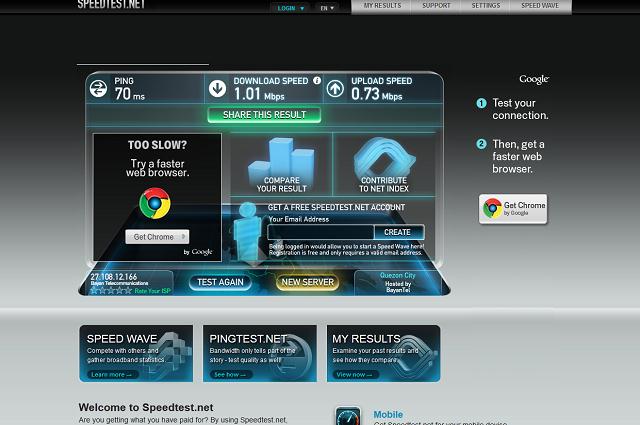This screenshot has width=640, height=425.
Task: Click Test your connection step text
Action: click(520, 109)
